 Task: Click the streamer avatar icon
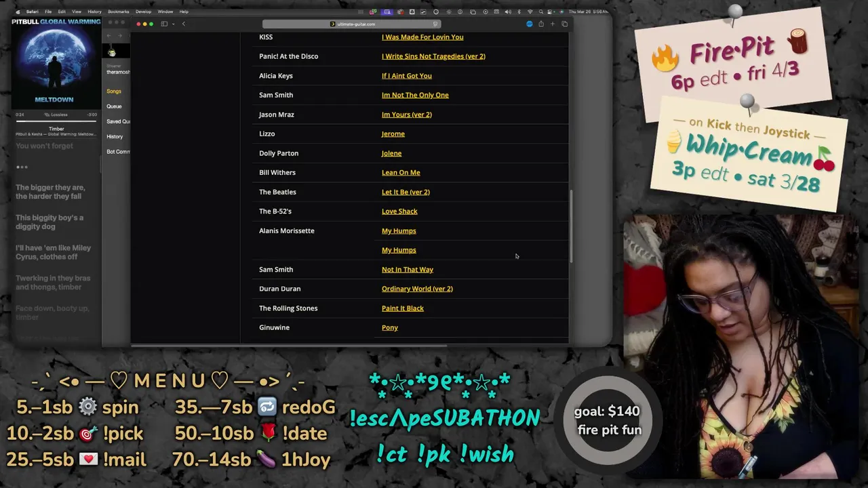pos(112,53)
